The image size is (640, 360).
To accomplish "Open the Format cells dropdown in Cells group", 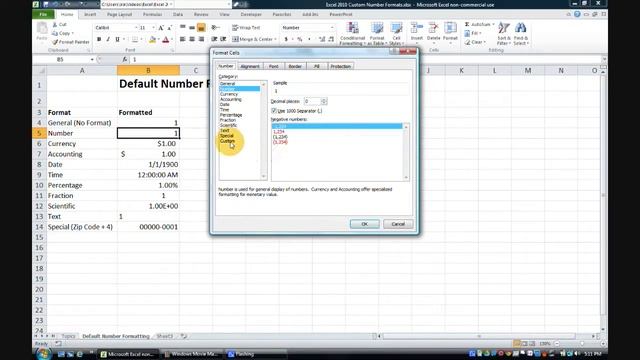I will click(450, 33).
